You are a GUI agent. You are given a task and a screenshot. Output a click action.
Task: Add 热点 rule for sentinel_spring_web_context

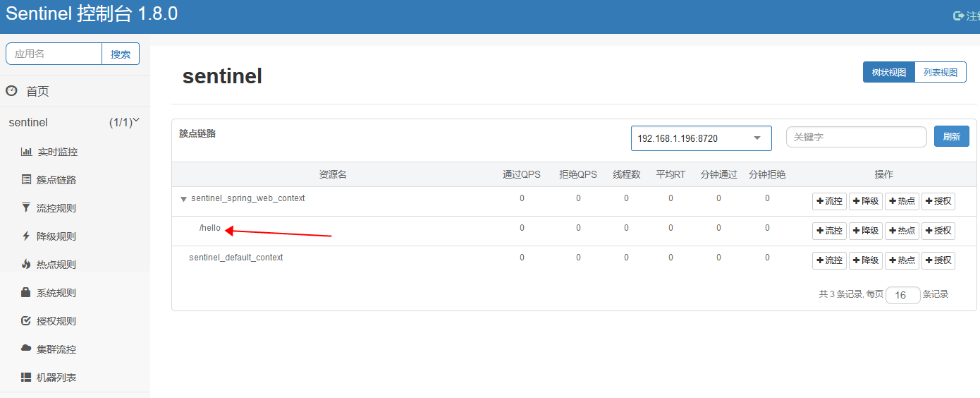[902, 201]
